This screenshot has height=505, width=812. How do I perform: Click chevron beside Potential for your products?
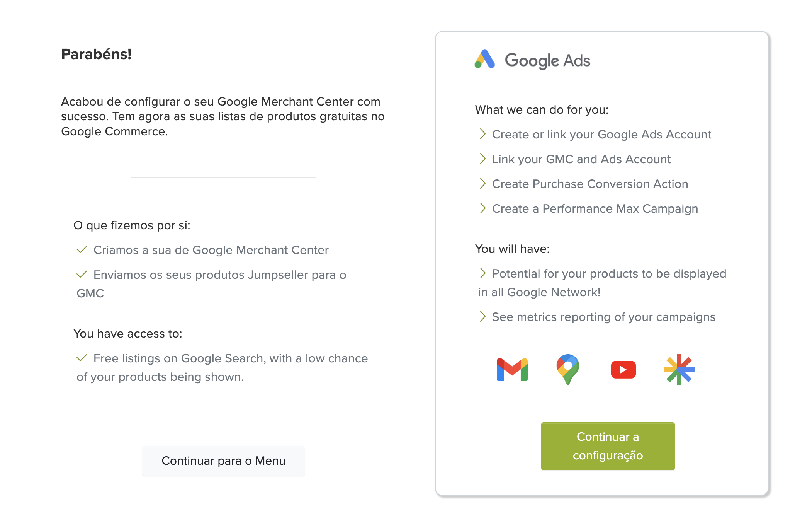click(x=482, y=273)
